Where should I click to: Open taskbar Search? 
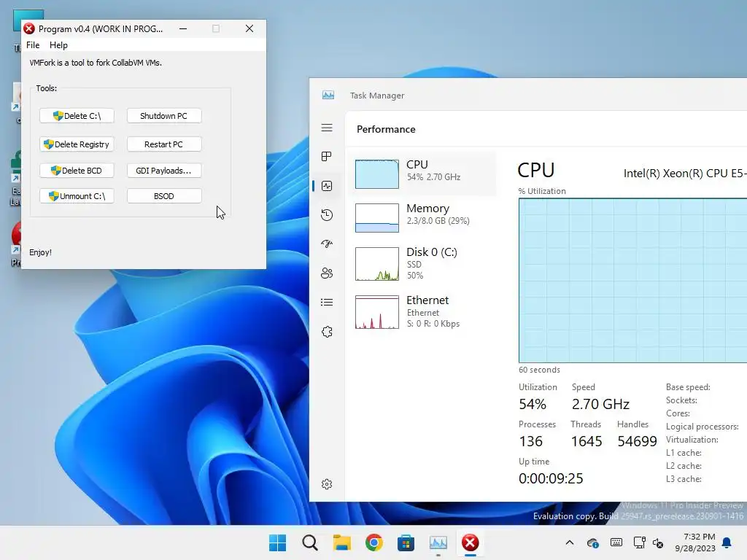(309, 542)
